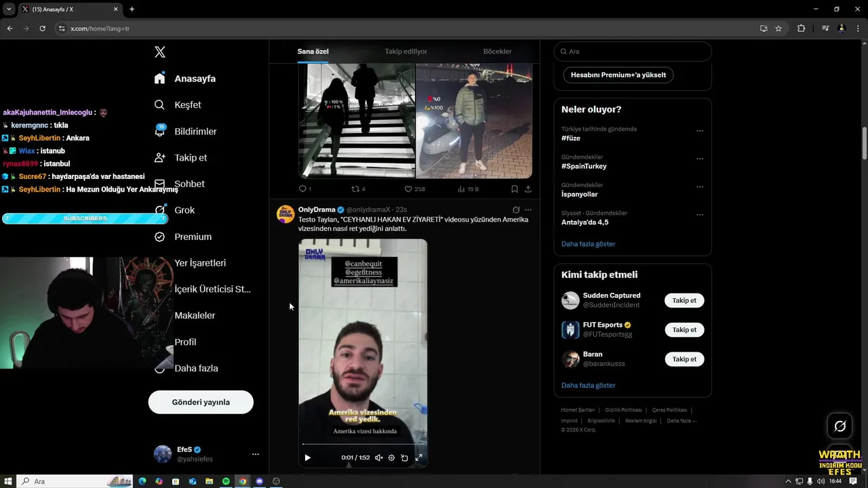Reload the page in Chrome
Image resolution: width=868 pixels, height=488 pixels.
[42, 28]
